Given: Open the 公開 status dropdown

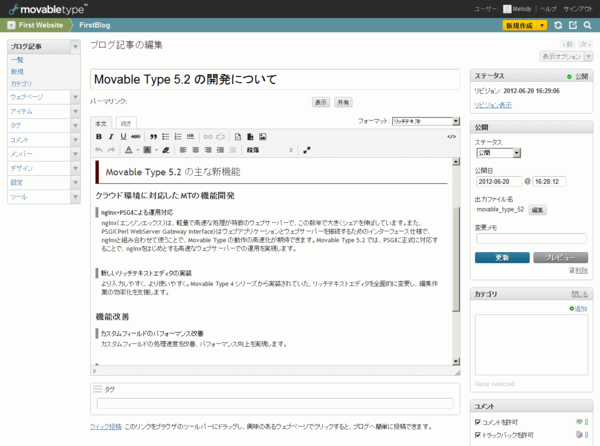Looking at the screenshot, I should tap(498, 153).
